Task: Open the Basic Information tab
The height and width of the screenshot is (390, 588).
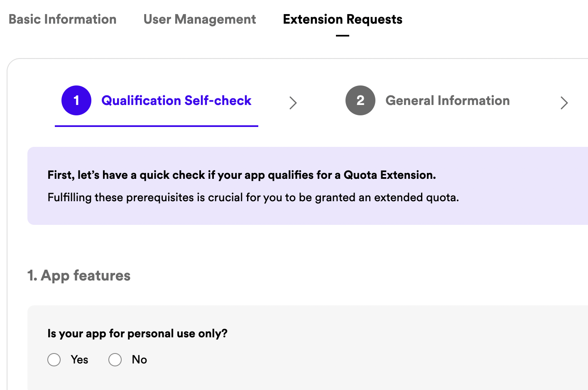Action: [x=62, y=19]
